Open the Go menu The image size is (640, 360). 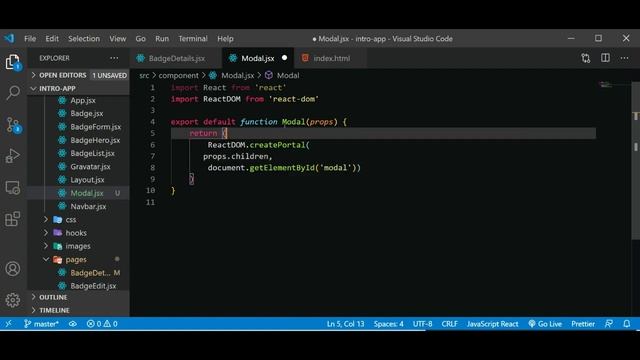point(140,38)
